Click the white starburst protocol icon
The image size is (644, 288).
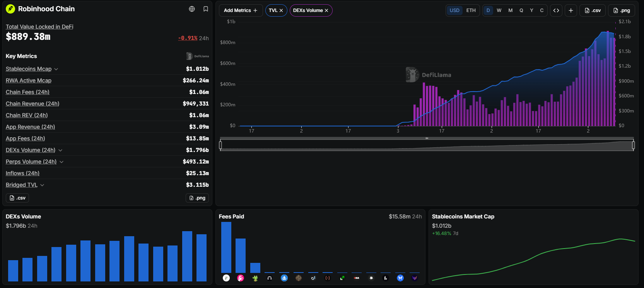pos(371,278)
